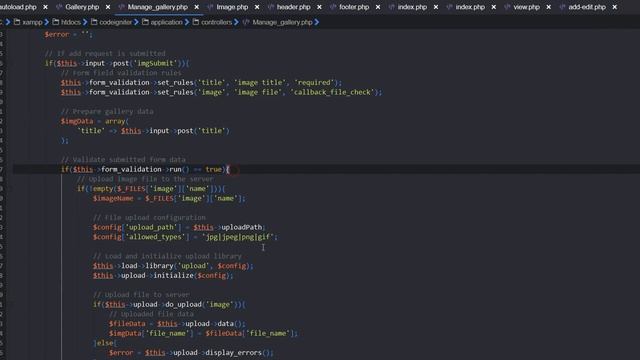640x360 pixels.
Task: Click the PHP file icon on header.php tab
Action: (x=271, y=7)
